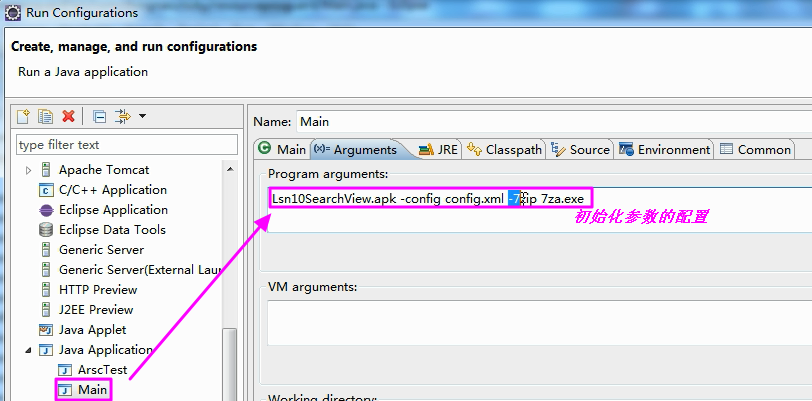Select J2EE Preview in the tree
812x401 pixels.
(x=96, y=310)
